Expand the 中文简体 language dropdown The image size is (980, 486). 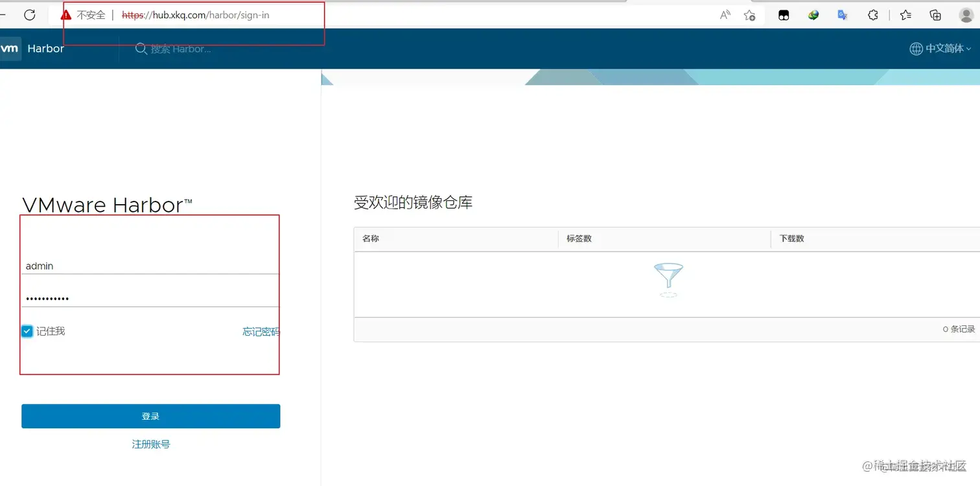coord(948,49)
